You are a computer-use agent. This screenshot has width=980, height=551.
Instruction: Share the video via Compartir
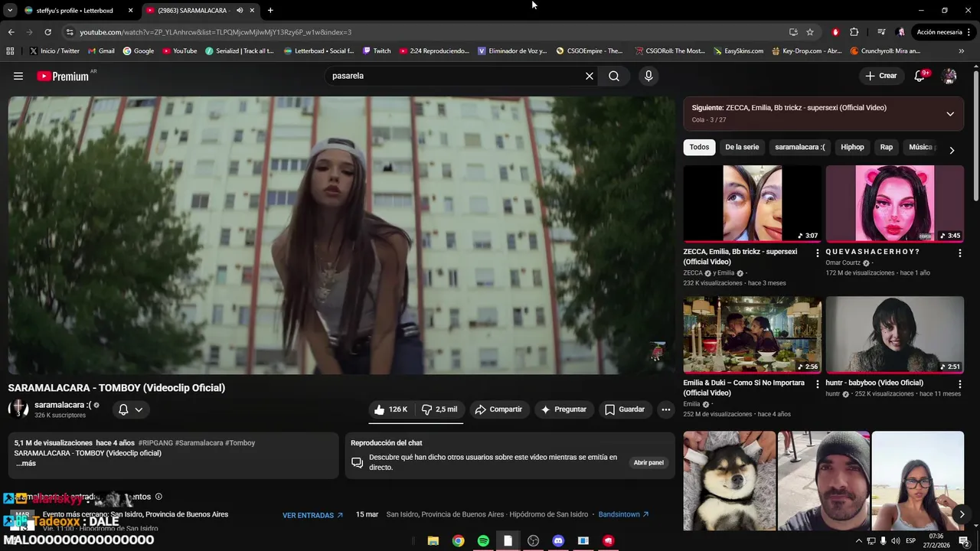point(498,409)
